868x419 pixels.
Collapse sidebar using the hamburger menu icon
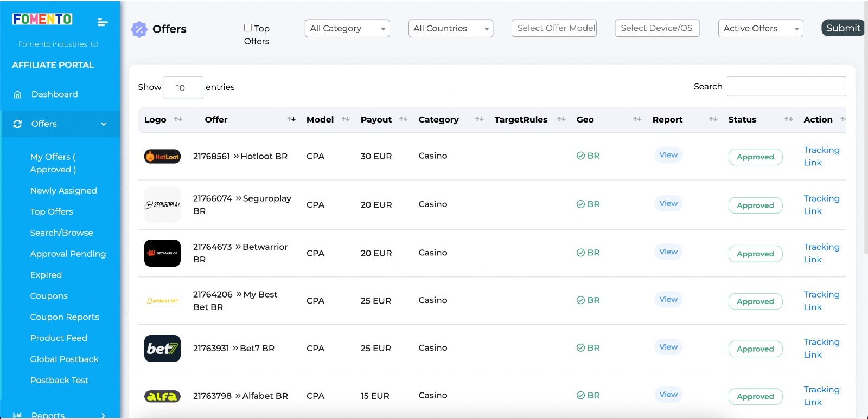(x=102, y=22)
